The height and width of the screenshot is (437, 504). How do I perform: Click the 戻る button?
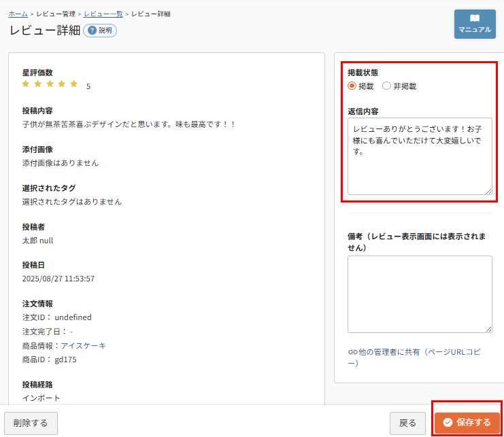tap(407, 423)
